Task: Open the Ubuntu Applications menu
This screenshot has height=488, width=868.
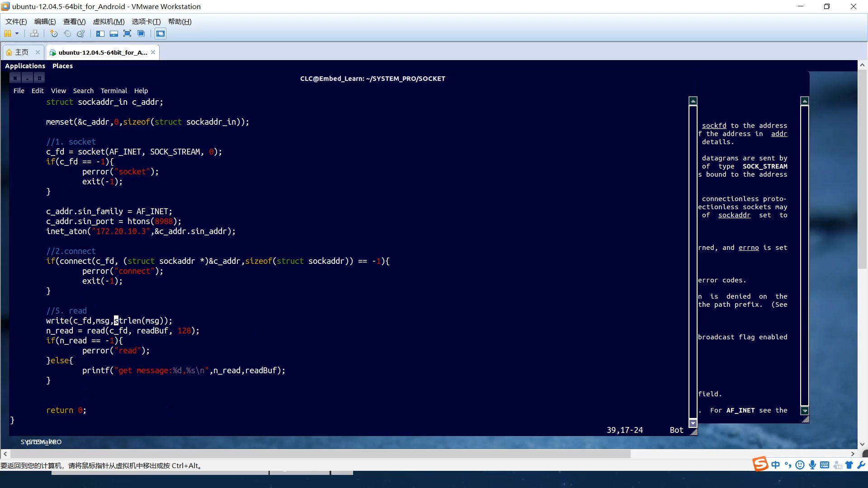Action: click(x=25, y=66)
